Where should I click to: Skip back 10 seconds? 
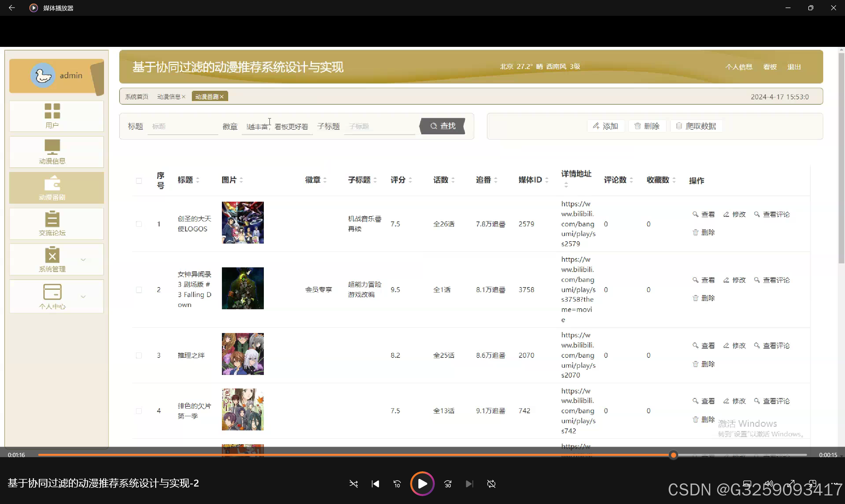tap(397, 484)
